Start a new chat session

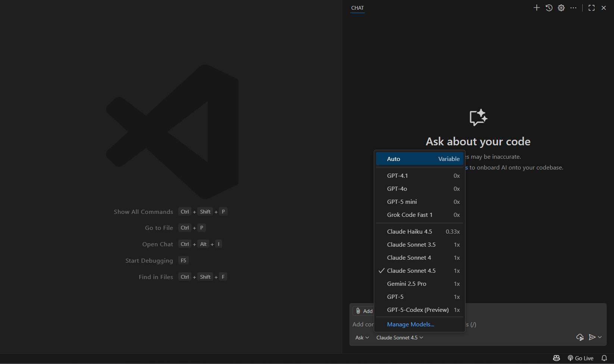536,7
